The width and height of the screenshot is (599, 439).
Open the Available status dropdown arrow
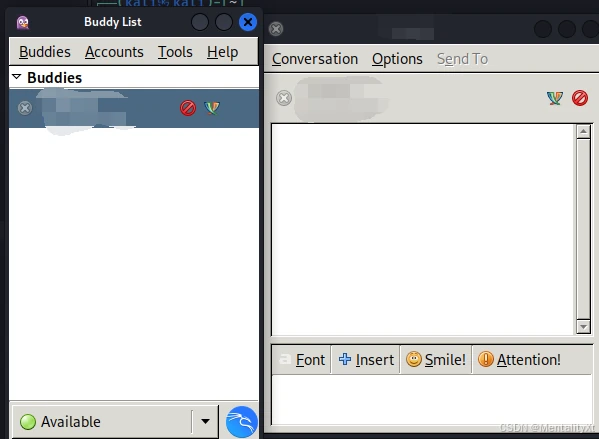tap(206, 421)
